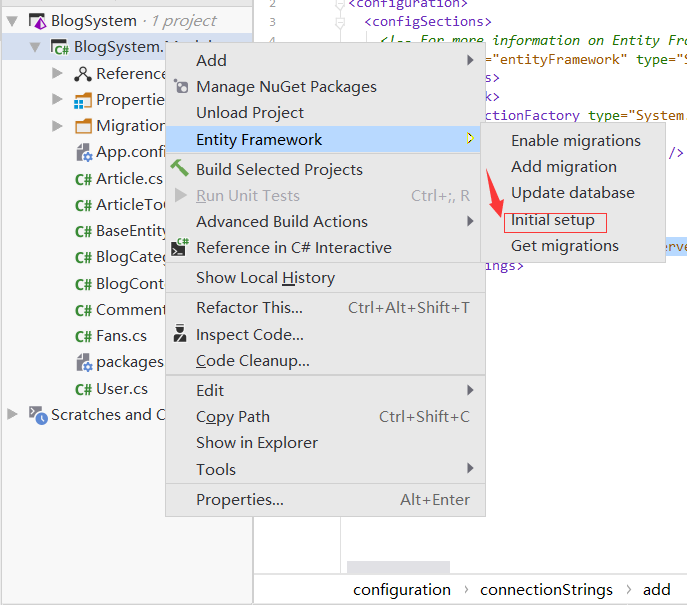The image size is (687, 605).
Task: Fold the configSections XML block in editor
Action: (340, 22)
